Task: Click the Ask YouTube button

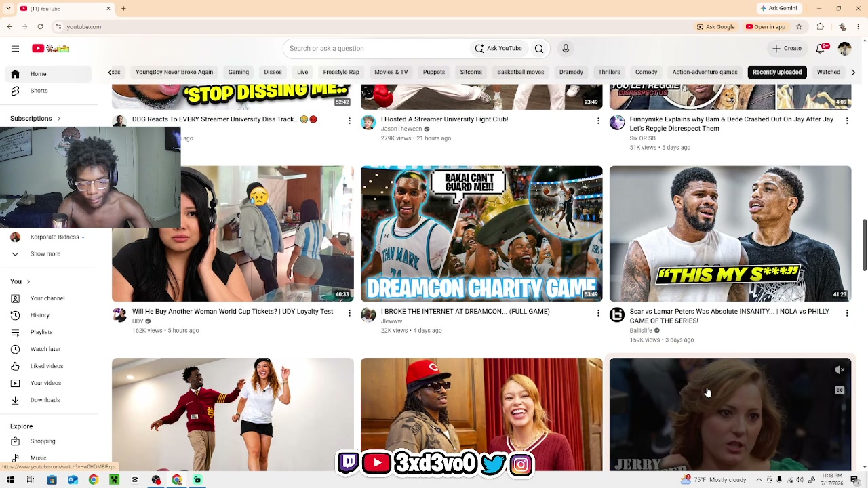Action: tap(498, 48)
